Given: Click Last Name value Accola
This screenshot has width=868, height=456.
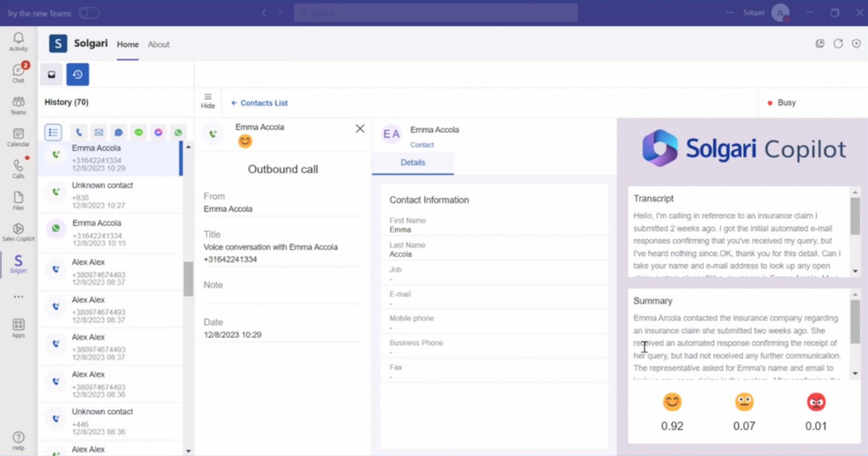Looking at the screenshot, I should tap(401, 254).
